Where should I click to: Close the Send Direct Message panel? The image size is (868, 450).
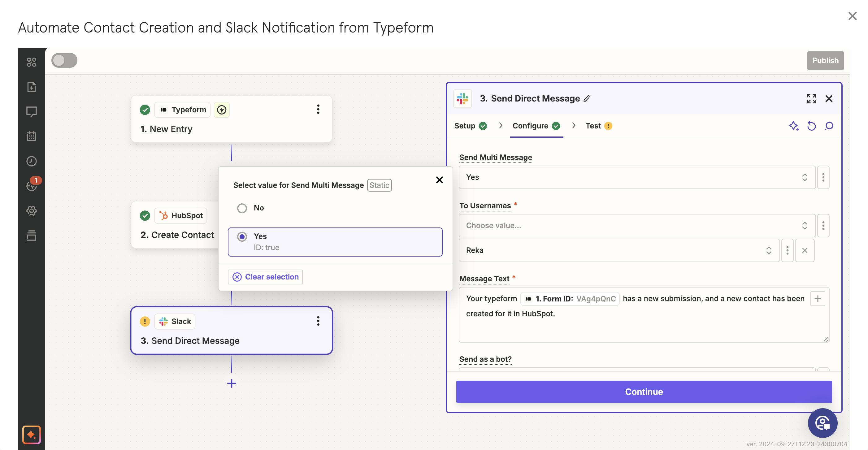pyautogui.click(x=829, y=99)
